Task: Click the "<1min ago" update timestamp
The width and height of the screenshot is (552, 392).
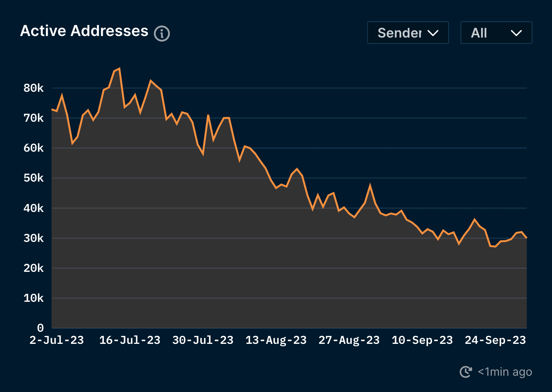Action: pyautogui.click(x=505, y=372)
